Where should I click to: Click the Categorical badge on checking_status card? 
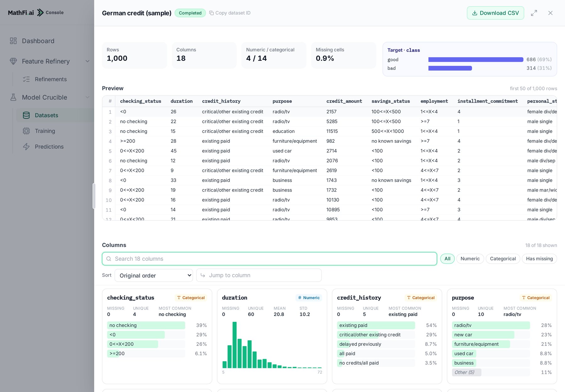pos(191,298)
